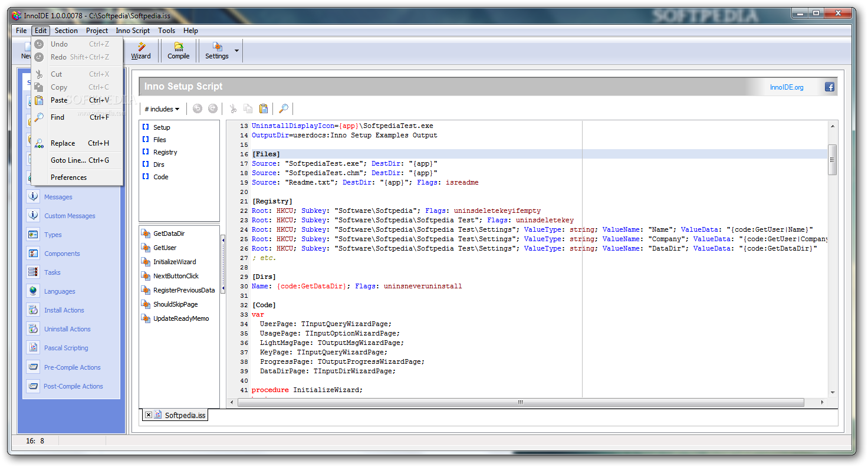Open Preferences from the Edit menu

tap(77, 177)
